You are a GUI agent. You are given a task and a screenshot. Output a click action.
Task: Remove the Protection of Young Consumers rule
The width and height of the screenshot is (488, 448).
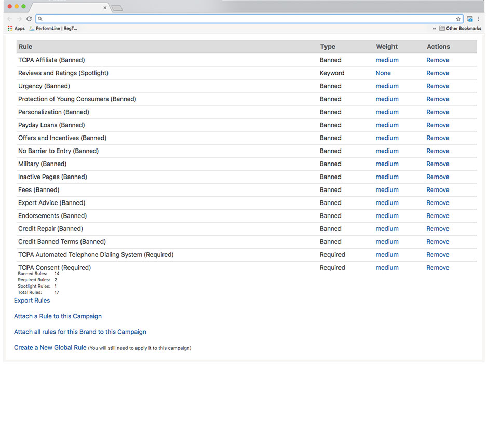point(438,99)
